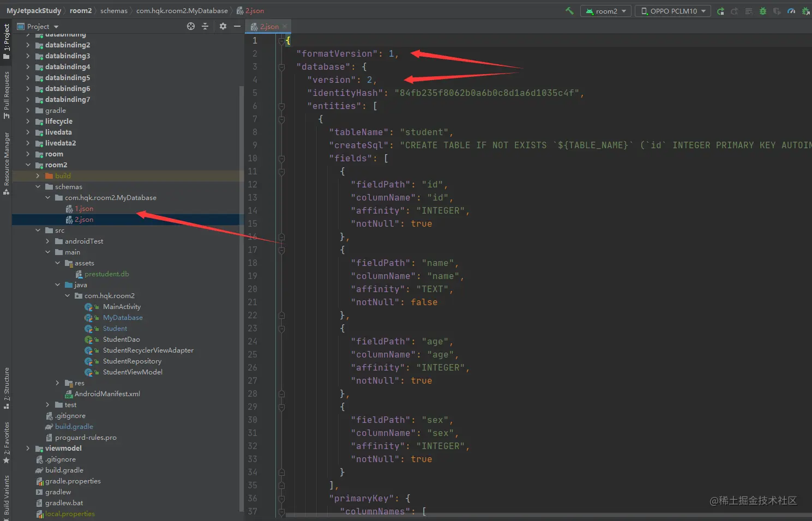
Task: Click room2 in the navigation breadcrumb
Action: click(81, 11)
